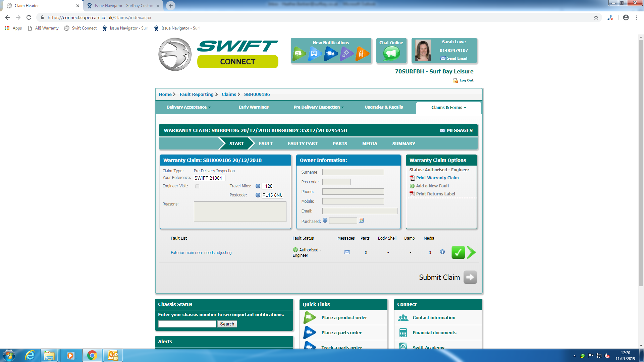Toggle the Engineer Visit checkbox
This screenshot has width=644, height=362.
click(x=197, y=186)
